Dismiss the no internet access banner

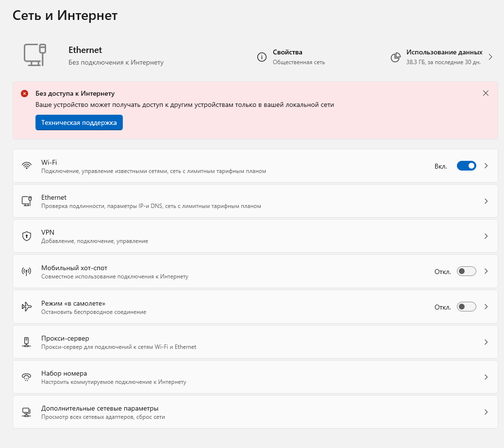(x=486, y=93)
